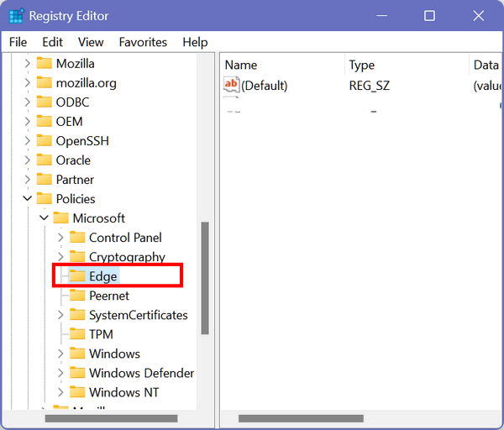The image size is (504, 430).
Task: Click the TPM folder icon
Action: click(77, 333)
